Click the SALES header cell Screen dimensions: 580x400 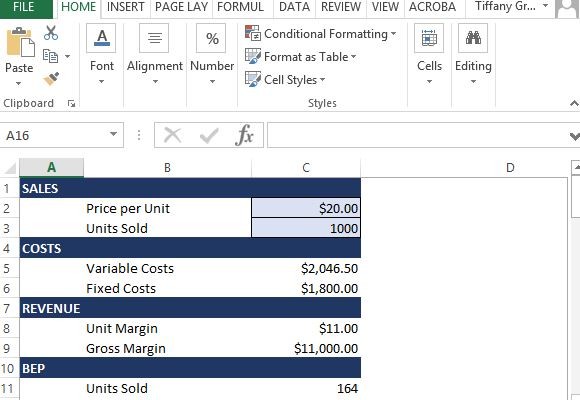coord(51,188)
